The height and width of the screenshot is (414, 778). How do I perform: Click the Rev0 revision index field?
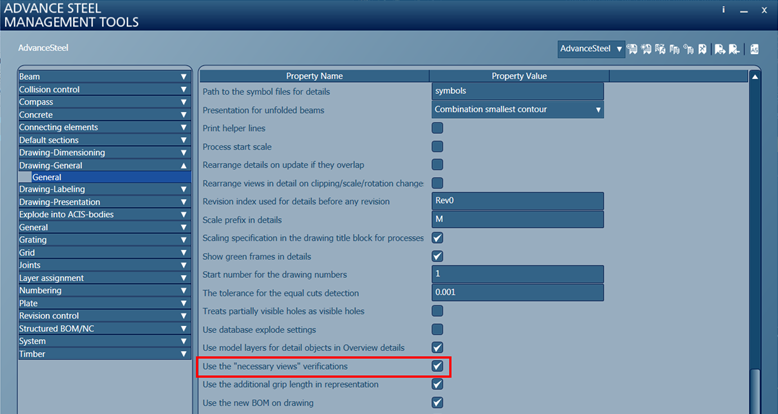tap(518, 201)
